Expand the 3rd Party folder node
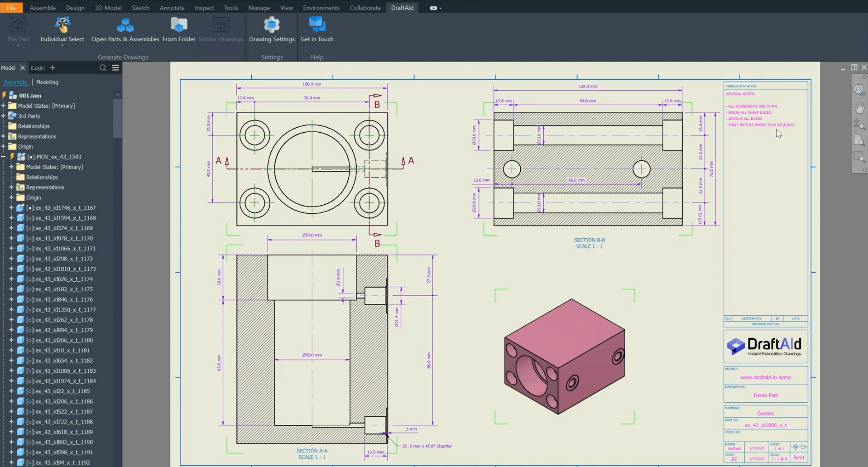868x467 pixels. tap(4, 116)
